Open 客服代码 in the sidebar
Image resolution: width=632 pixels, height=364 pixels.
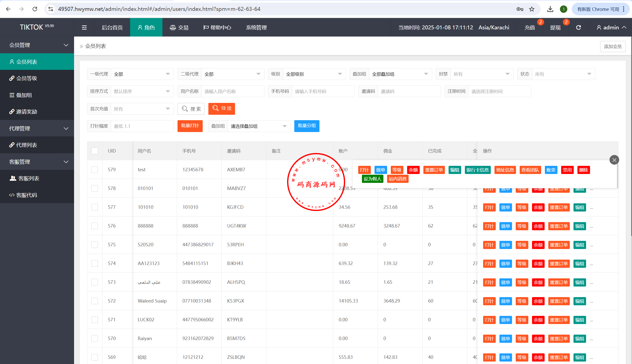[x=37, y=195]
